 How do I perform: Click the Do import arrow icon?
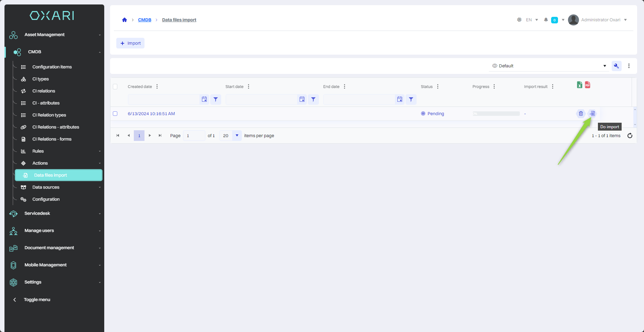(x=592, y=113)
